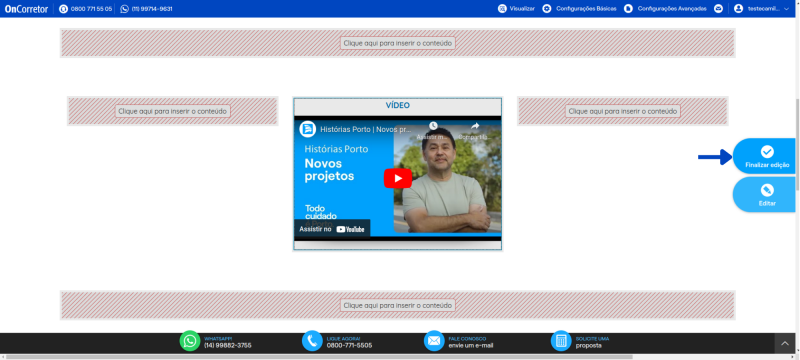This screenshot has width=800, height=360.
Task: Insert content in the right column block
Action: click(x=622, y=111)
